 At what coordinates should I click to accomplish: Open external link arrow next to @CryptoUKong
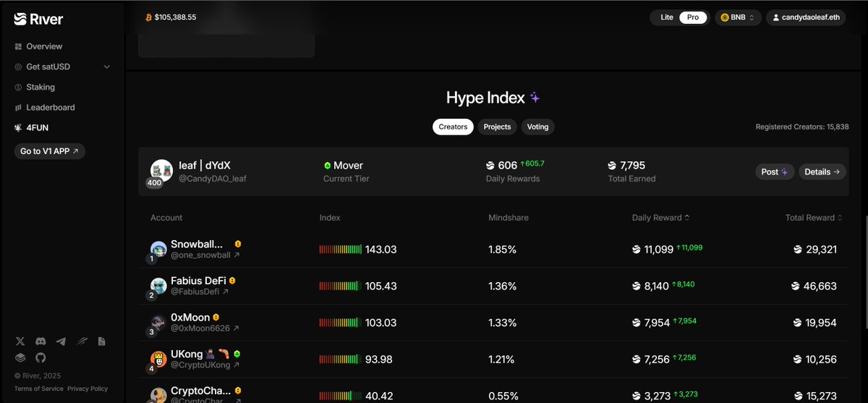coord(236,364)
